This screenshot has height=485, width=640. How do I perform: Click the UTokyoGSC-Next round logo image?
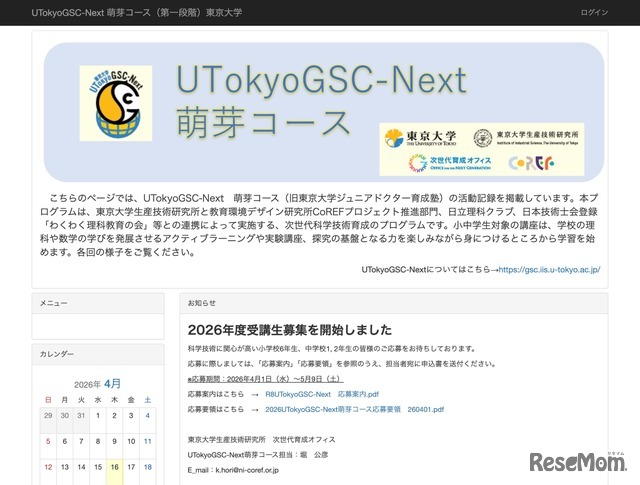point(116,103)
